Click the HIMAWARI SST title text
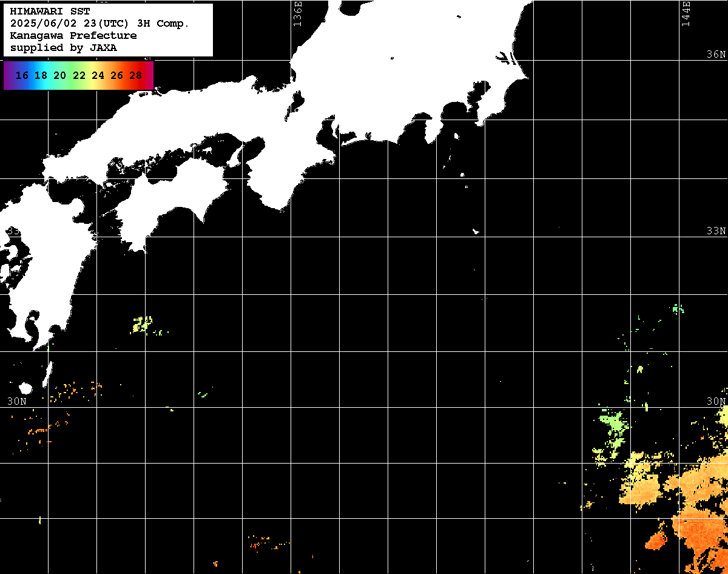 click(50, 12)
